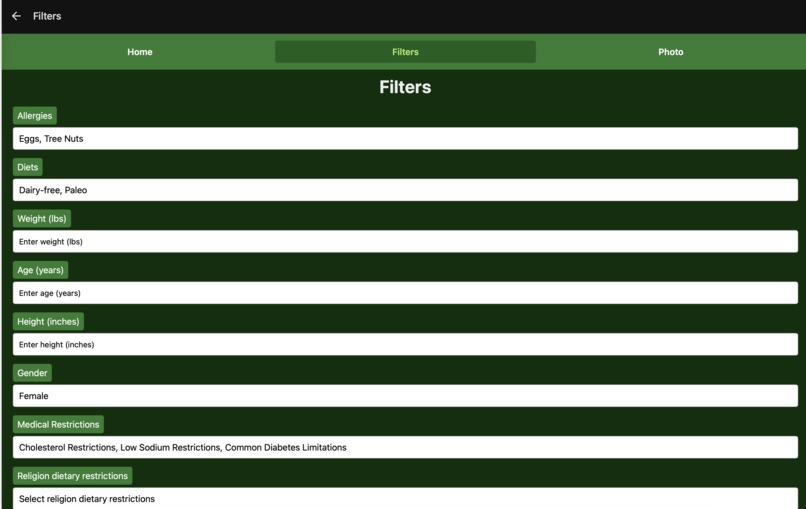The height and width of the screenshot is (509, 806).
Task: Click the Weight (lbs) label
Action: [x=42, y=219]
